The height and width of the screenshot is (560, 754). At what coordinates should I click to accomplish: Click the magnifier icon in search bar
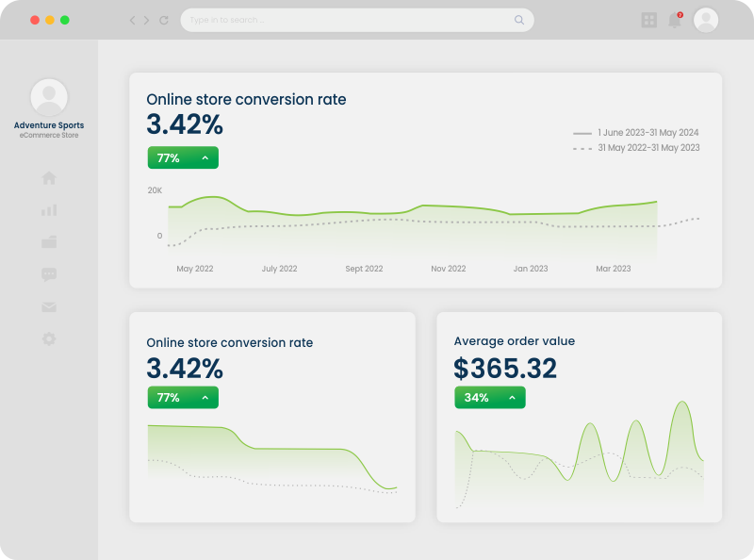click(519, 20)
